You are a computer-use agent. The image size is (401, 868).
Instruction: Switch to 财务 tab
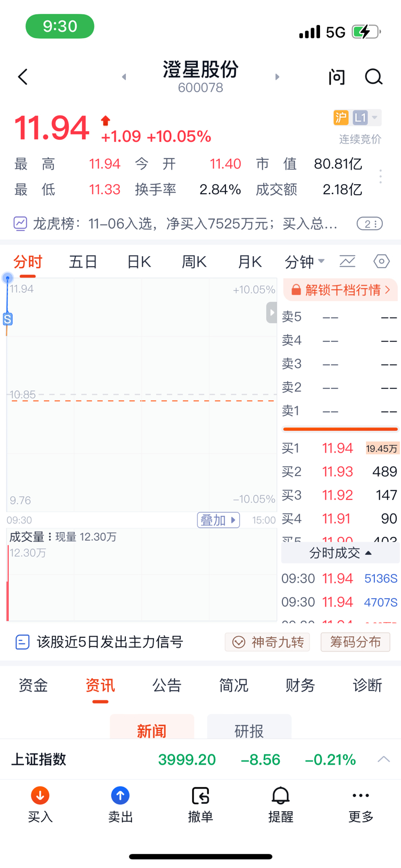point(301,685)
